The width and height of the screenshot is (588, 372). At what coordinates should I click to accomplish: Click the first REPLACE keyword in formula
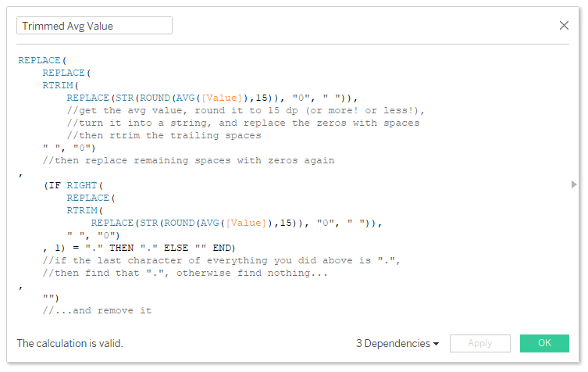coord(39,60)
